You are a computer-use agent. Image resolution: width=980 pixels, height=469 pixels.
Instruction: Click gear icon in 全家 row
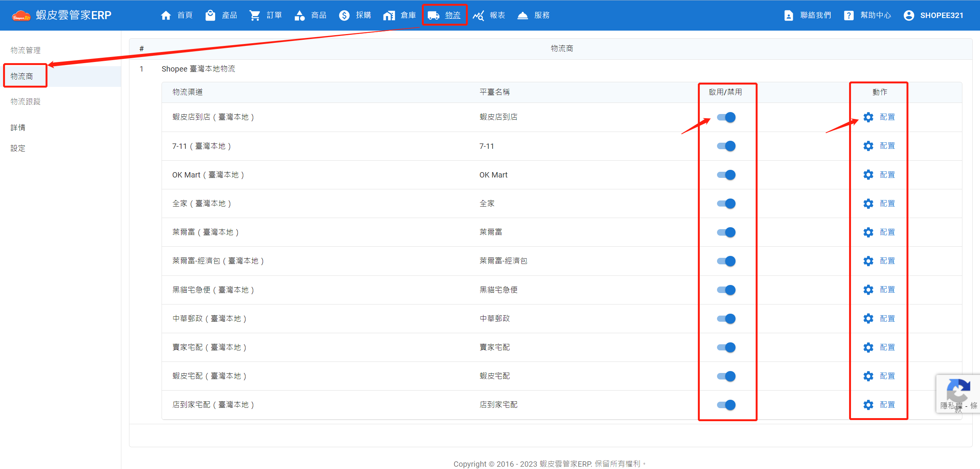[868, 204]
